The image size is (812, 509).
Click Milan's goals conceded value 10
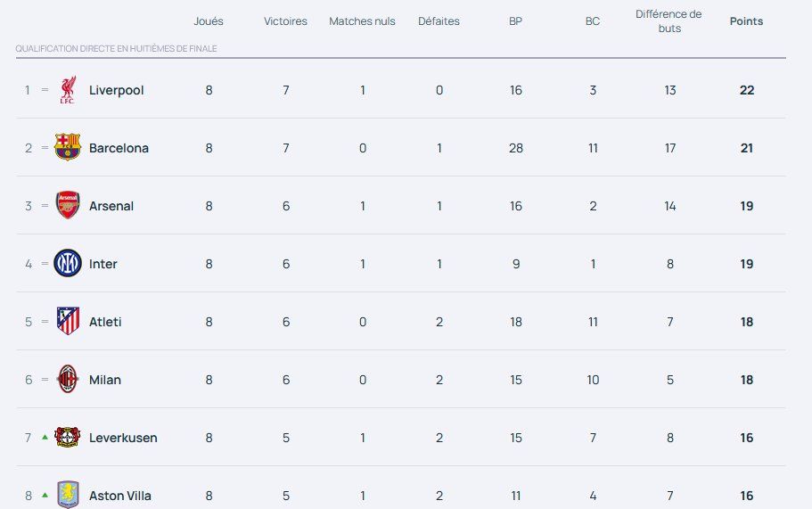tap(593, 380)
